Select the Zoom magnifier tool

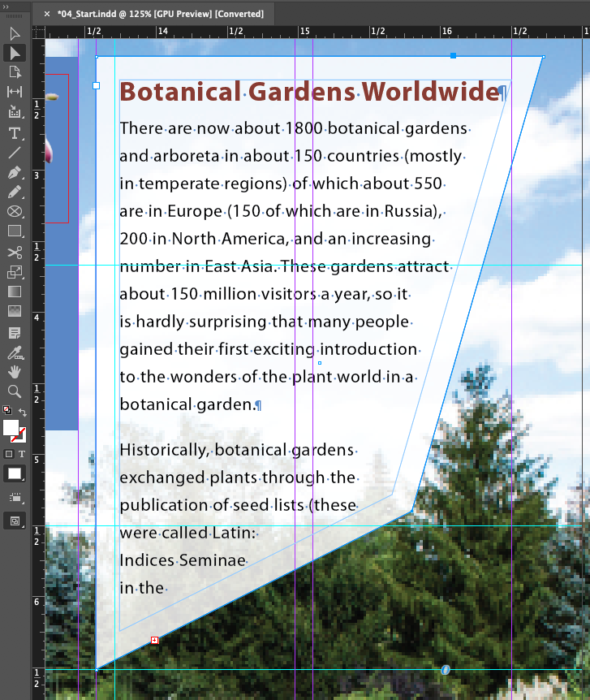pos(15,391)
